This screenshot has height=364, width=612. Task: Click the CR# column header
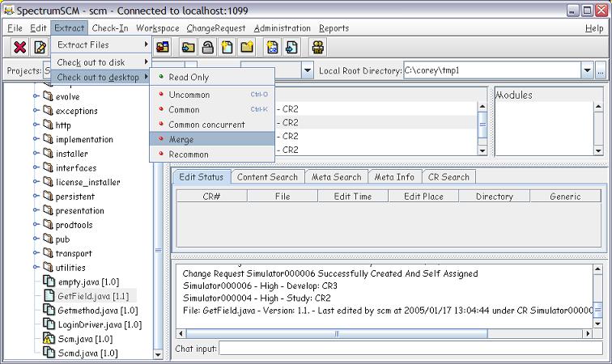[x=211, y=197]
